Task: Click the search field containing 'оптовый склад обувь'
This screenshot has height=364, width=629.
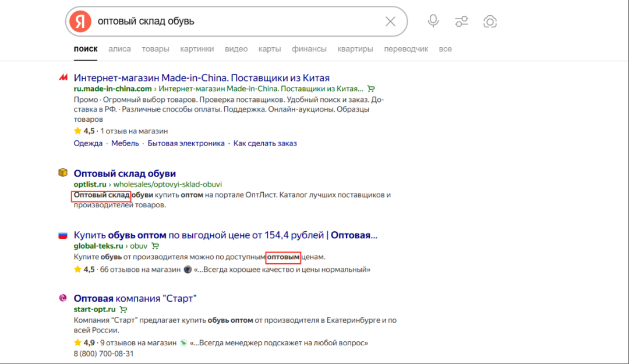Action: coord(236,22)
